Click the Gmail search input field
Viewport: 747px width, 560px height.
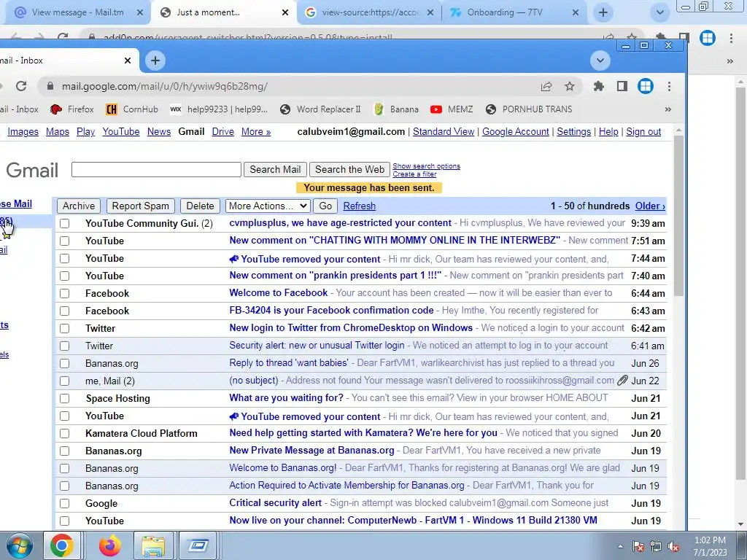156,169
